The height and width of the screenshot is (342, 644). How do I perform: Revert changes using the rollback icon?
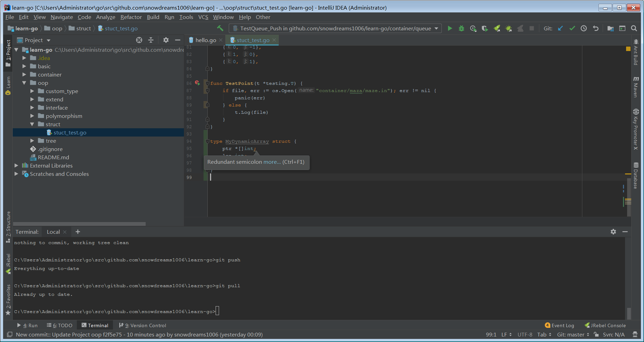[595, 29]
